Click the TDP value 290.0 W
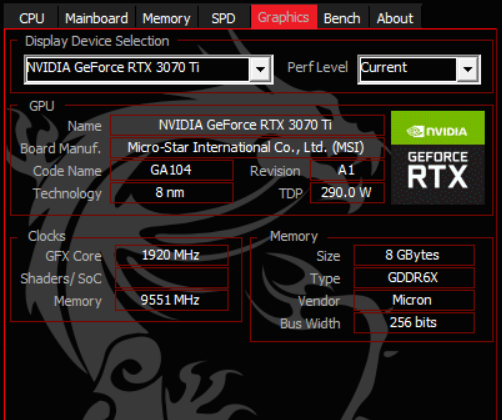The height and width of the screenshot is (420, 502). click(x=347, y=193)
